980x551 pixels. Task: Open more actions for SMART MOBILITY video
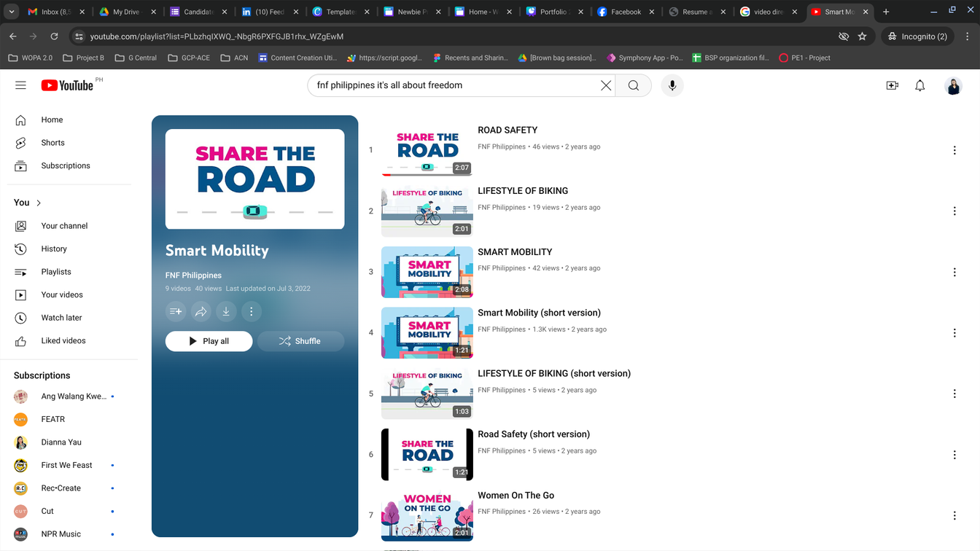954,272
